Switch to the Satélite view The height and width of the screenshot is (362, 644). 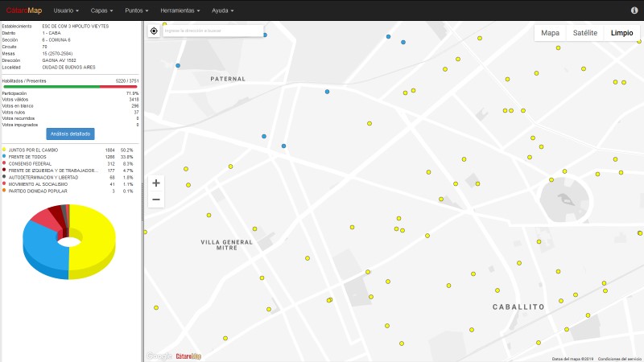pyautogui.click(x=585, y=33)
